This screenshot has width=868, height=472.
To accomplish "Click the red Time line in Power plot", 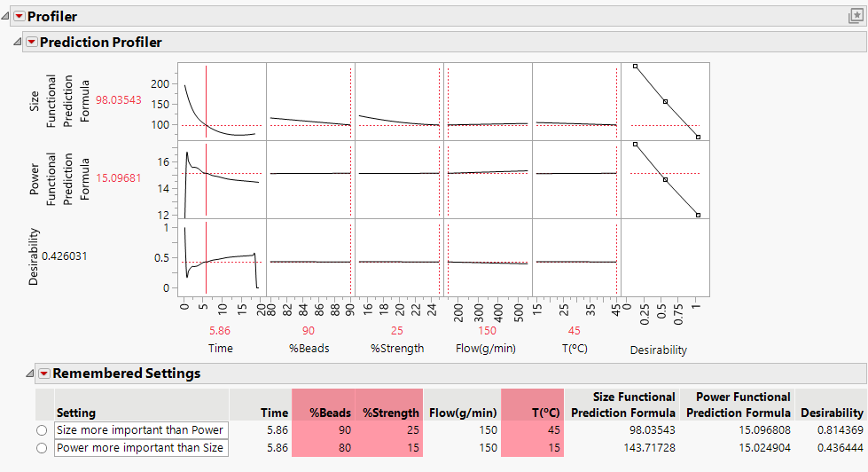I will 206,179.
